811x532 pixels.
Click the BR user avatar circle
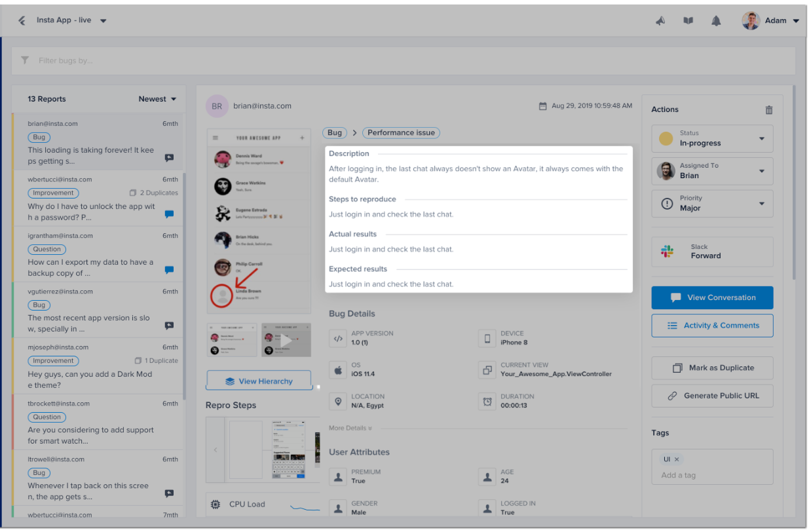point(217,106)
